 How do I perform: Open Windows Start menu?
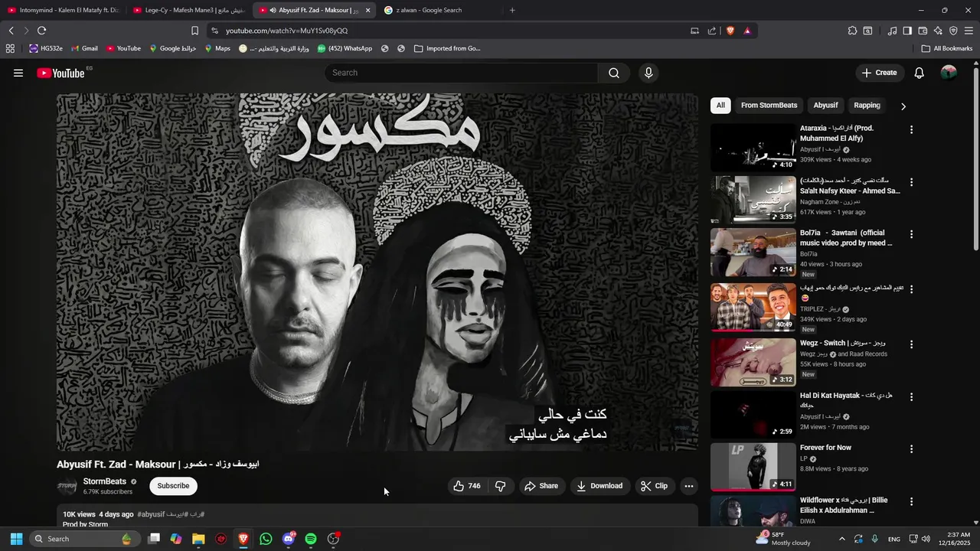[x=16, y=539]
